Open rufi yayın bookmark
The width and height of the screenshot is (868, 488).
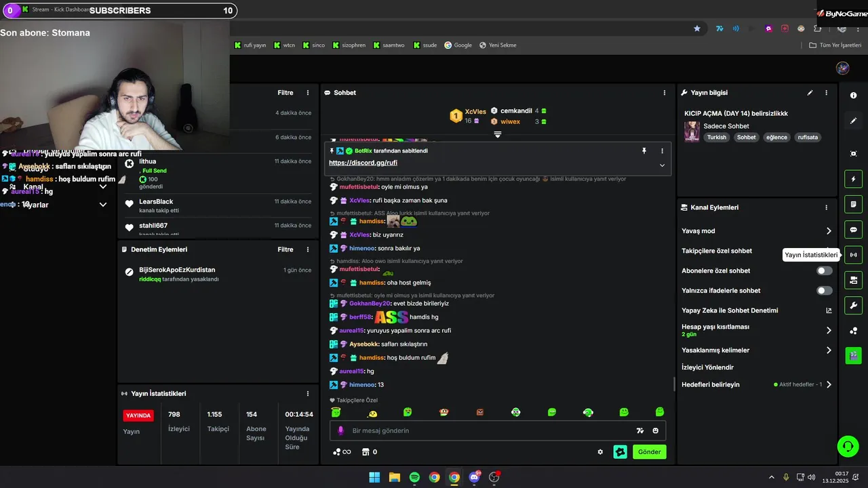pyautogui.click(x=250, y=45)
